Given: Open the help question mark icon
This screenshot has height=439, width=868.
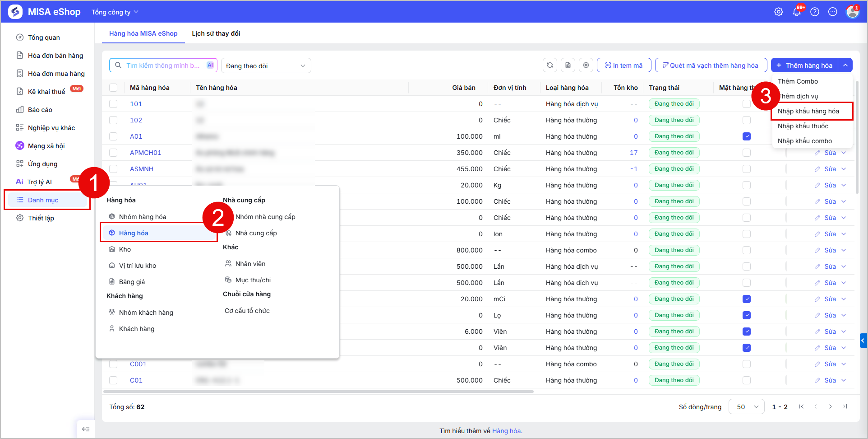Looking at the screenshot, I should (815, 12).
